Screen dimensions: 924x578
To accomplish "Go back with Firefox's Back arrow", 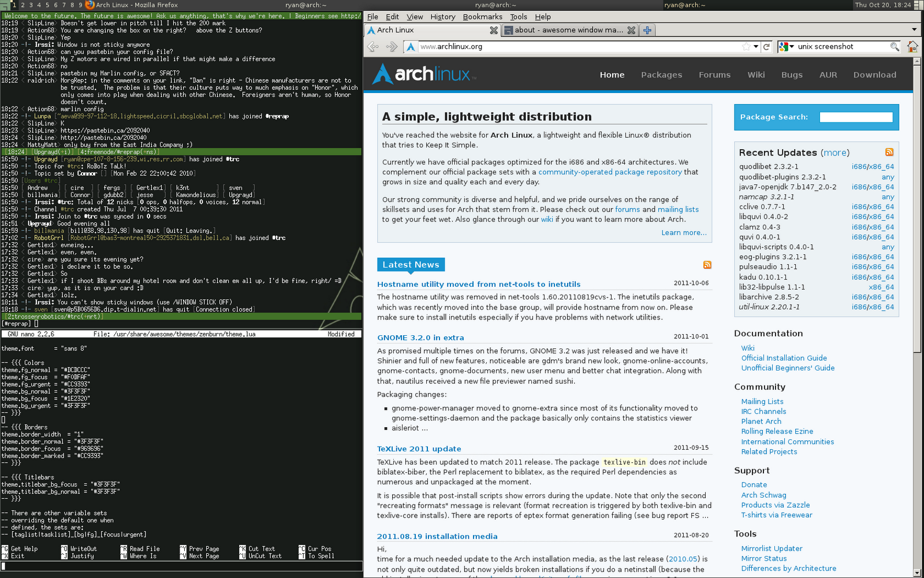I will point(374,47).
